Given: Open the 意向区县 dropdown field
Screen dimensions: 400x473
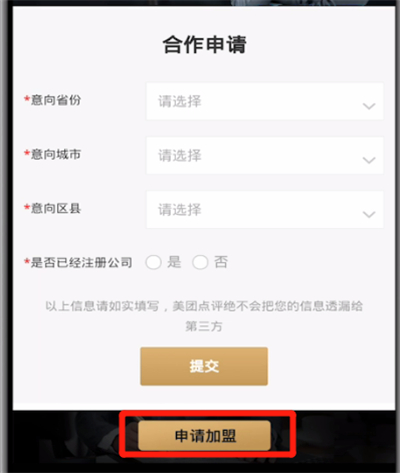Looking at the screenshot, I should (265, 210).
